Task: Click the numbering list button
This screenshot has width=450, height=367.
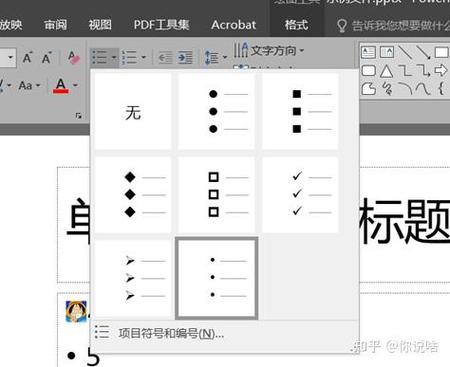Action: click(x=129, y=58)
